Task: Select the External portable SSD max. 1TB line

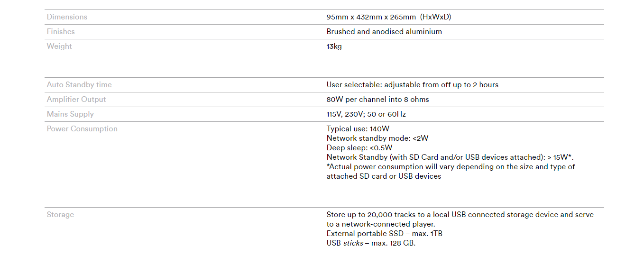Action: 384,234
